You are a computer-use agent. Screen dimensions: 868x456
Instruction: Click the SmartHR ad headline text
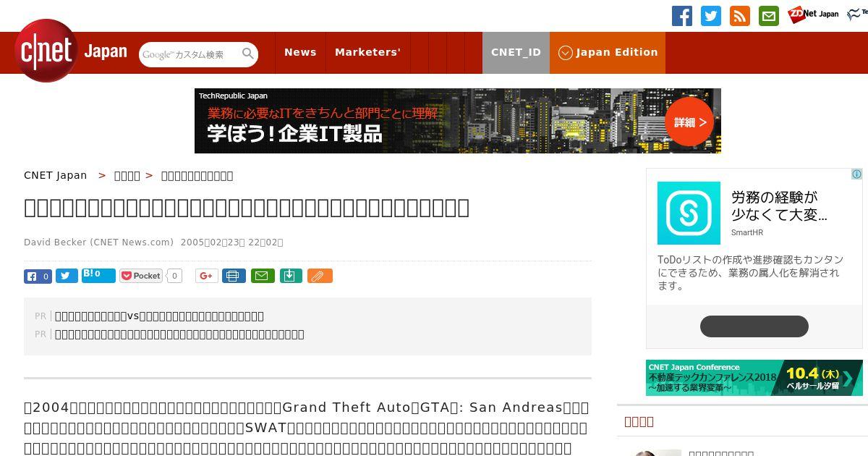779,206
